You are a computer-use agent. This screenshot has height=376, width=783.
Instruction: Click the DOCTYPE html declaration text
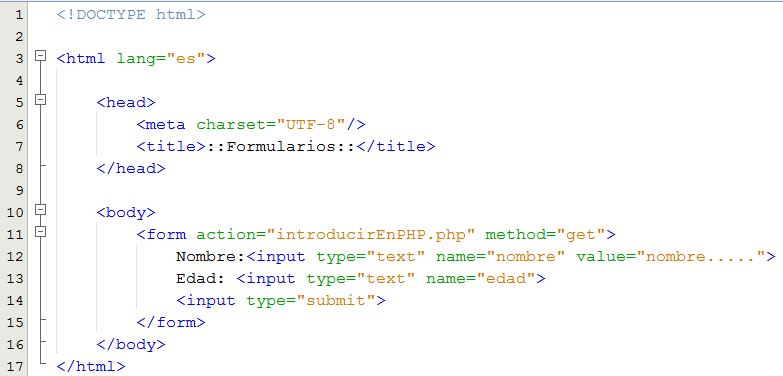pos(131,14)
